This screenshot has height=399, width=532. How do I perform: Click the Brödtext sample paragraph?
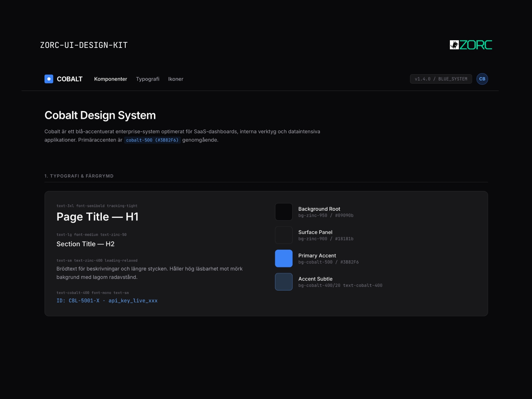(150, 273)
